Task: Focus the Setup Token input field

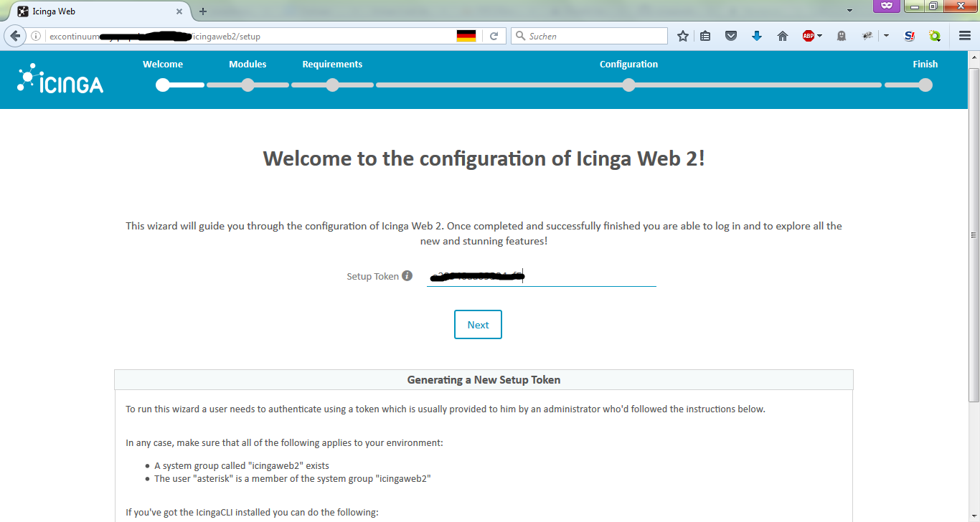Action: point(542,276)
